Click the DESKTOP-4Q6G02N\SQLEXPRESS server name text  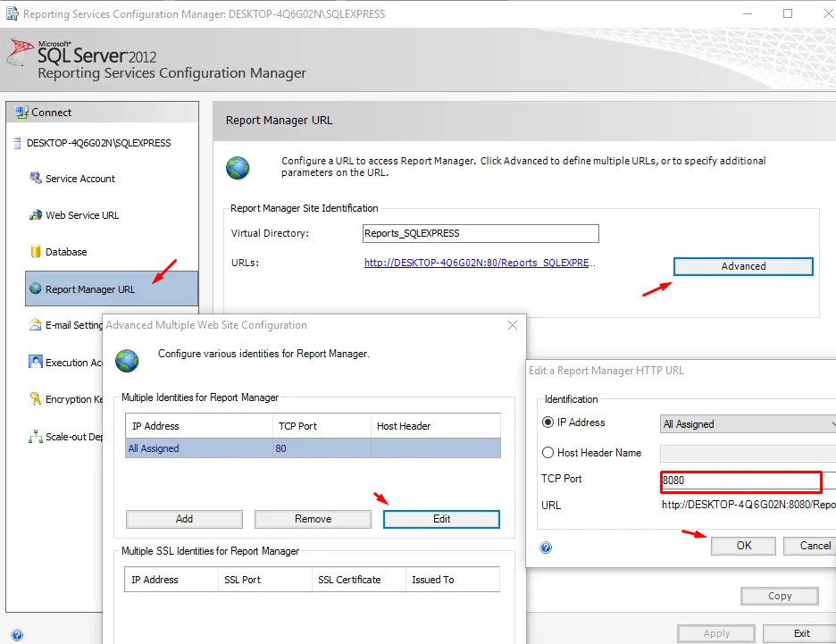pos(98,143)
